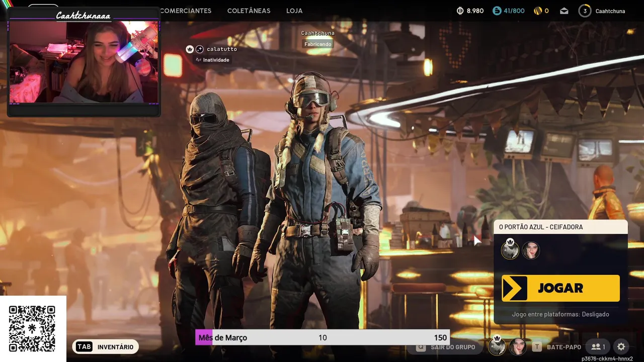644x362 pixels.
Task: Open the Caahtchuna profile name in top bar
Action: (x=610, y=11)
